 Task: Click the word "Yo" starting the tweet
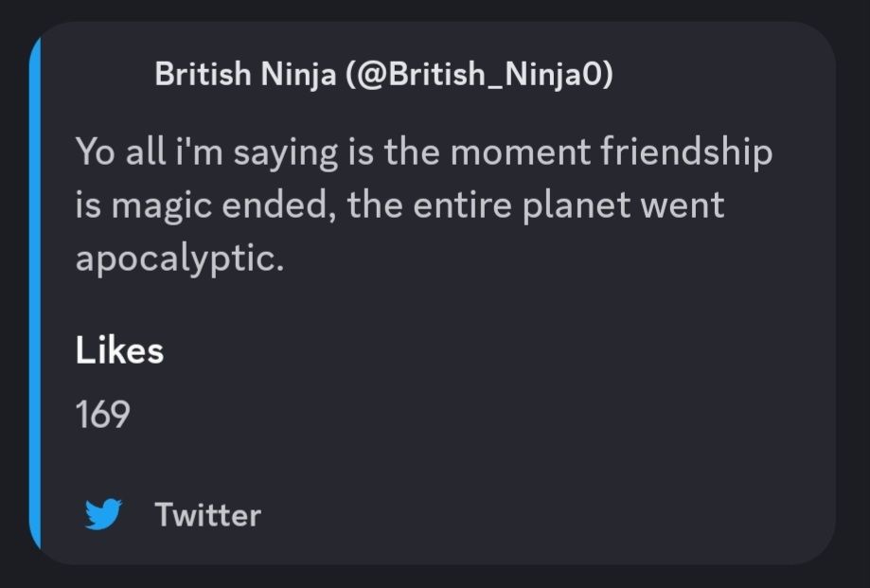pyautogui.click(x=95, y=153)
